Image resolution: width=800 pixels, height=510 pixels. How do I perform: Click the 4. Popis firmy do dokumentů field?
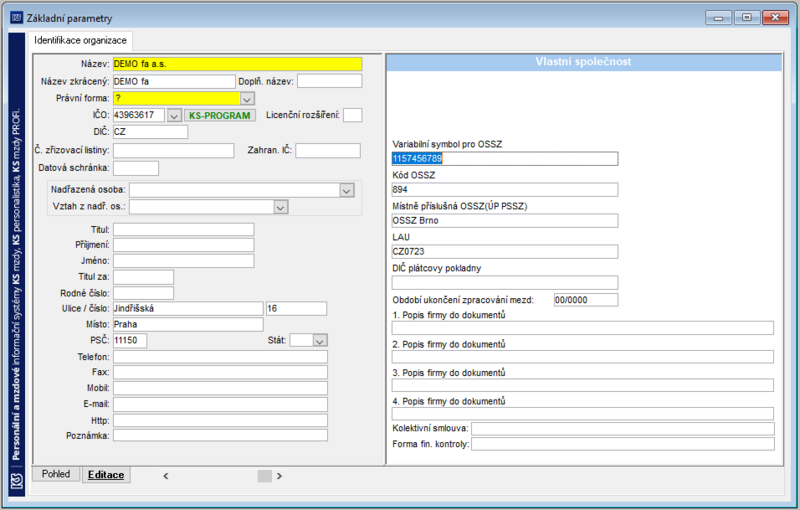[x=583, y=414]
